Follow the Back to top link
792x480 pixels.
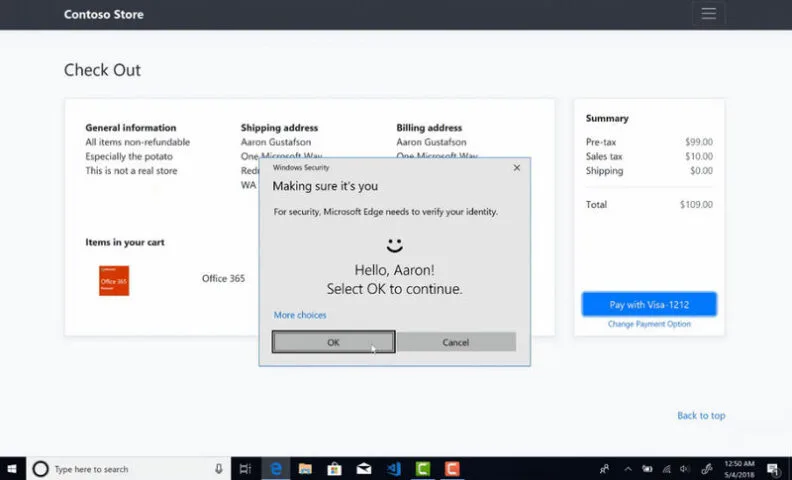[701, 415]
